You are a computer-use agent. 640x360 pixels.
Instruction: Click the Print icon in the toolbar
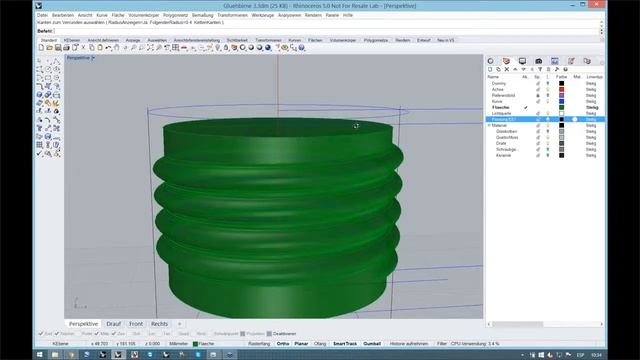click(x=66, y=48)
